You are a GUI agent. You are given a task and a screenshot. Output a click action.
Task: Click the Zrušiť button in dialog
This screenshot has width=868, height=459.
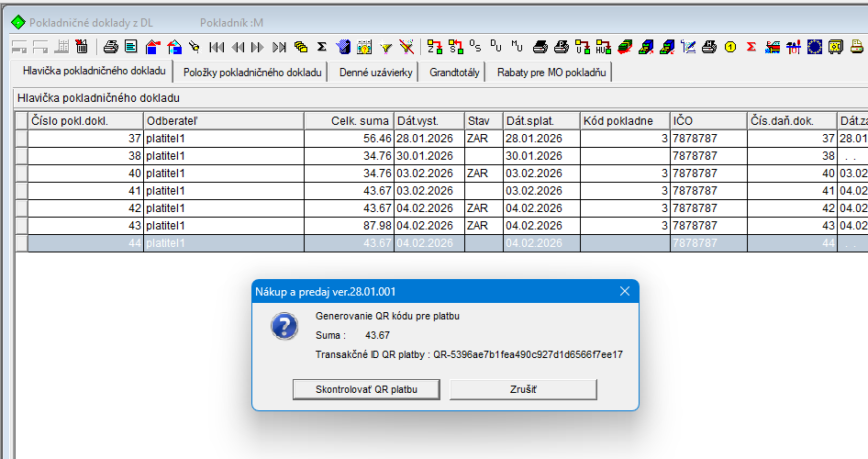(x=523, y=389)
